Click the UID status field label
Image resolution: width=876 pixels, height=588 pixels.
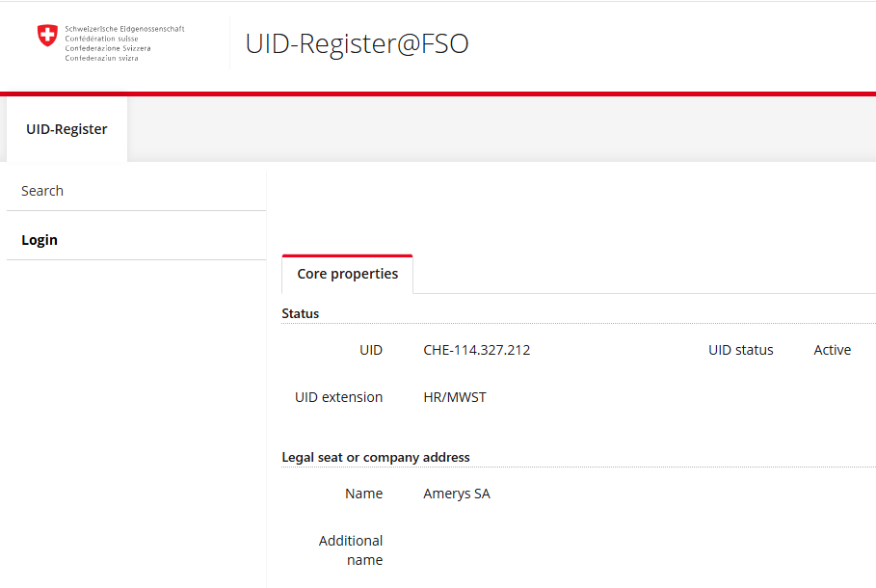pos(740,350)
